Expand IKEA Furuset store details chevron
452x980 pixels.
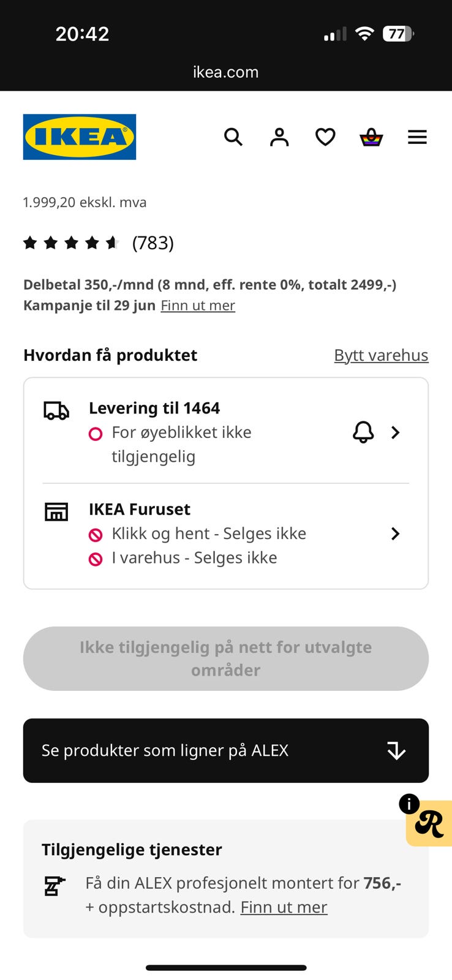[x=396, y=533]
